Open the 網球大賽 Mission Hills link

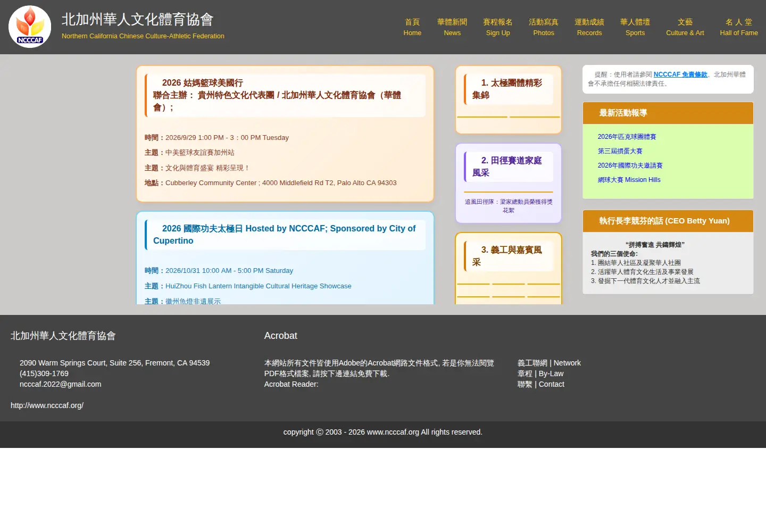tap(629, 180)
